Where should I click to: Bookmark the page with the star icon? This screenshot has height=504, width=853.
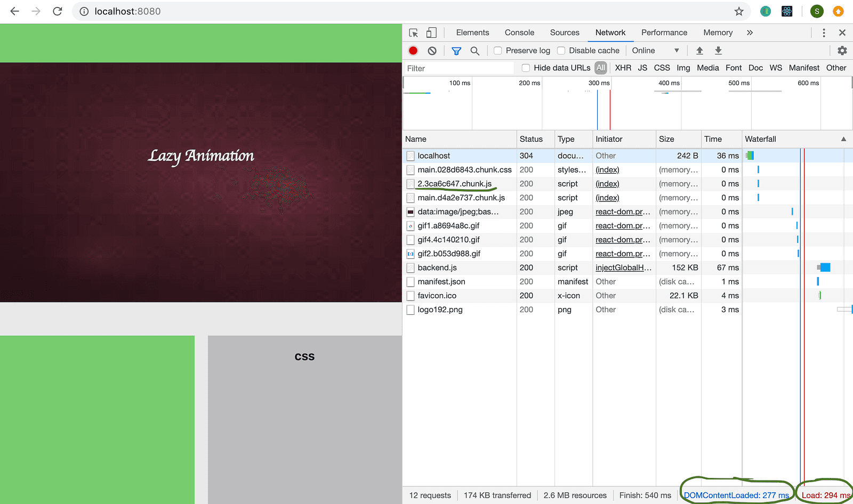[x=739, y=11]
